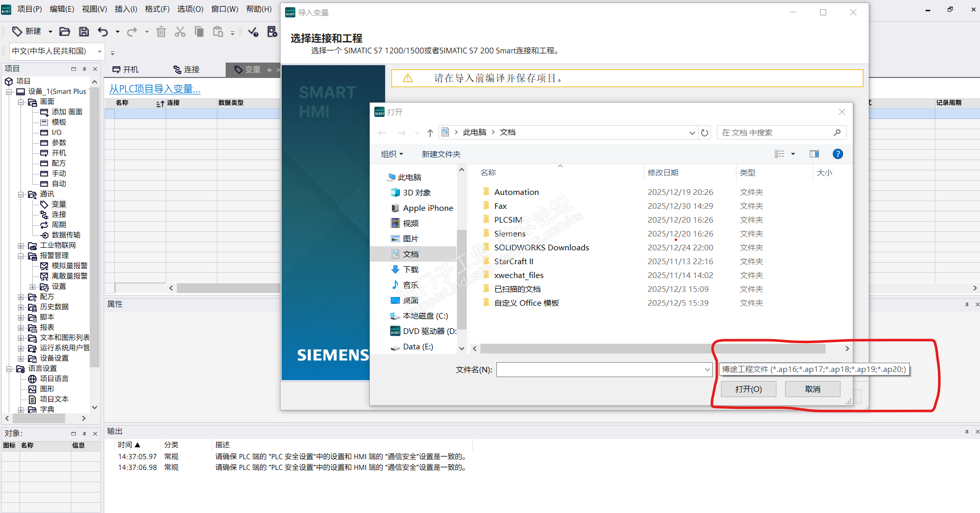980x513 pixels.
Task: Go up one folder level in Open dialog
Action: tap(430, 133)
